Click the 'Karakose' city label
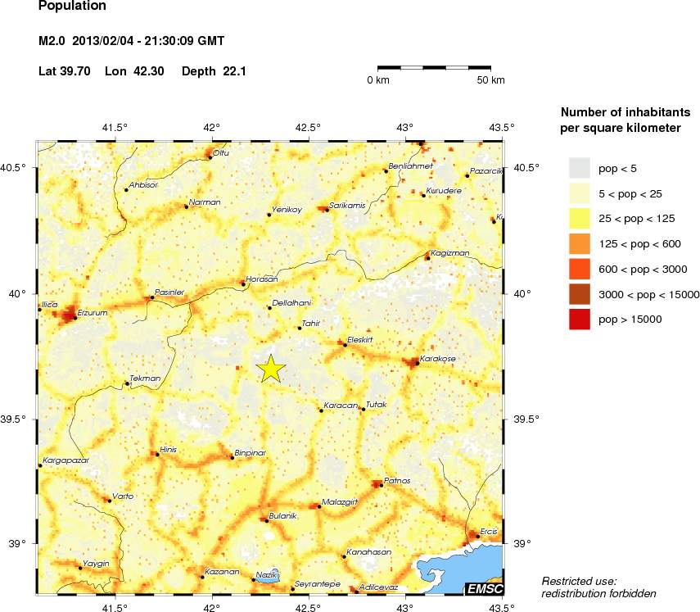This screenshot has width=700, height=612. [x=437, y=358]
